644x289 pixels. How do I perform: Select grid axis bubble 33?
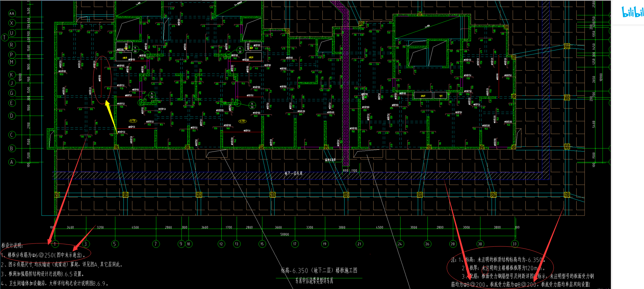point(514,244)
